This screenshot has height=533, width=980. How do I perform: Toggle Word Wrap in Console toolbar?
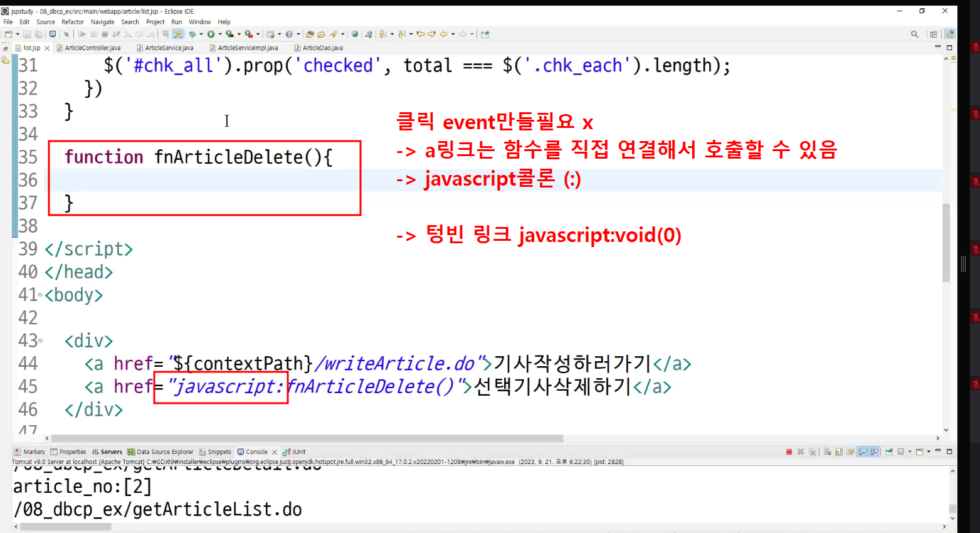[850, 451]
